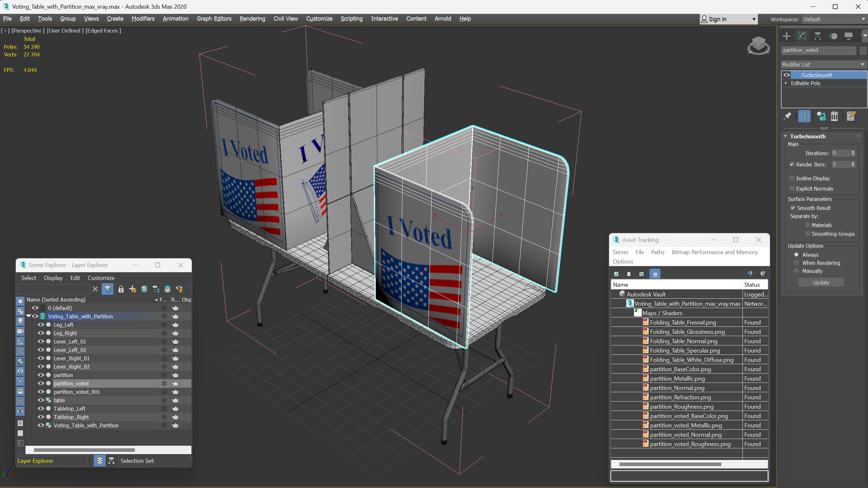This screenshot has width=868, height=488.
Task: Open Bitmap Performance and Memory menu
Action: click(x=714, y=252)
